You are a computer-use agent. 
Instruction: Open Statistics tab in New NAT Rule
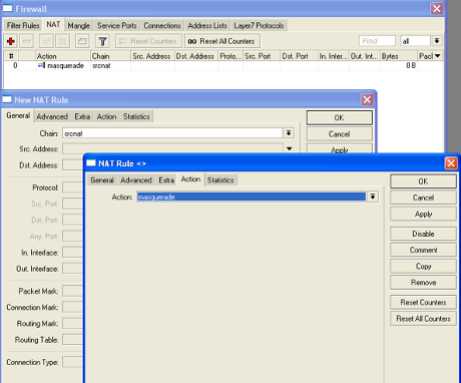pos(136,117)
